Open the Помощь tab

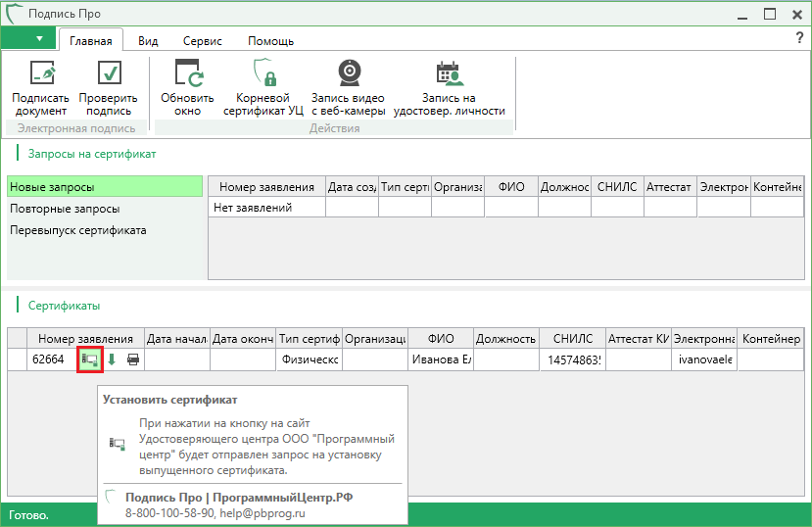[270, 41]
